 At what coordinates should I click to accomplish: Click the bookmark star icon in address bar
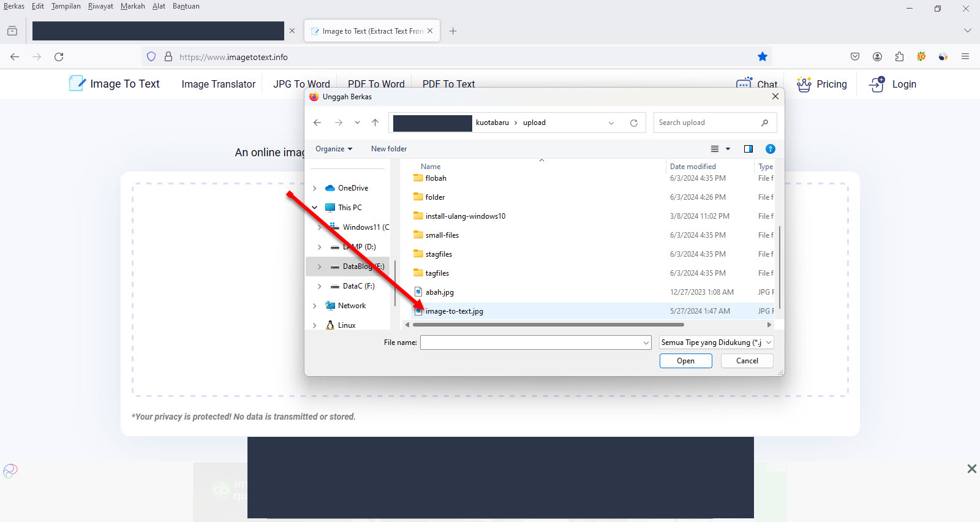tap(763, 57)
